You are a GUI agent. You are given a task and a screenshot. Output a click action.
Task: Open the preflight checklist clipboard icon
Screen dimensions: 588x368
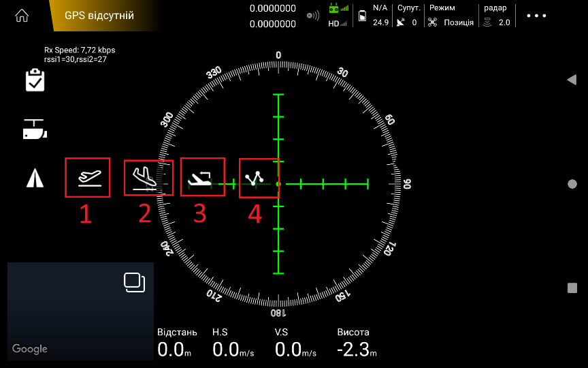[x=35, y=80]
